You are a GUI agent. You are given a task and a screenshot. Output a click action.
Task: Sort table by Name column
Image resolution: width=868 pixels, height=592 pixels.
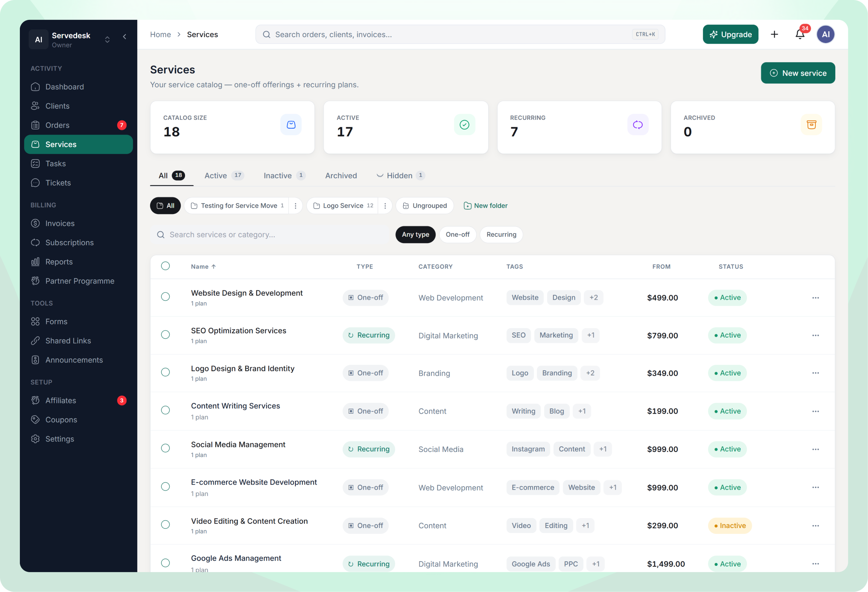click(203, 267)
